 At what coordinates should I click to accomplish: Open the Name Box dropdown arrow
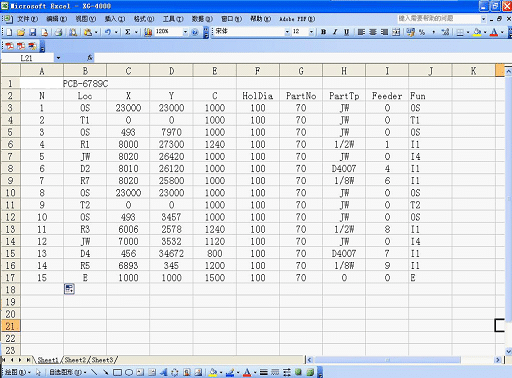point(58,58)
